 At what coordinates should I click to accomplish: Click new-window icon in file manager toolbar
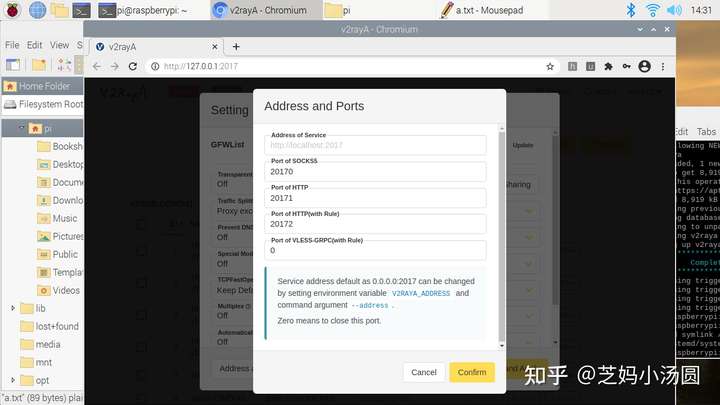point(13,65)
